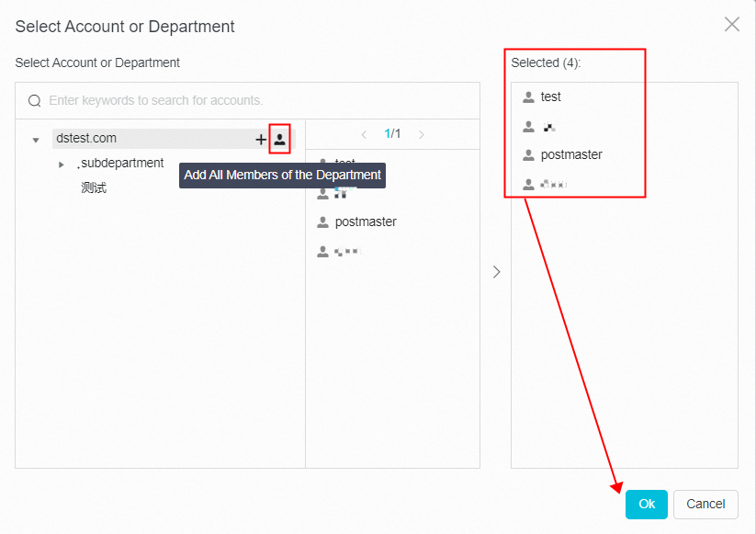This screenshot has height=534, width=756.
Task: Click the Add All Members of the Department icon
Action: (x=279, y=139)
